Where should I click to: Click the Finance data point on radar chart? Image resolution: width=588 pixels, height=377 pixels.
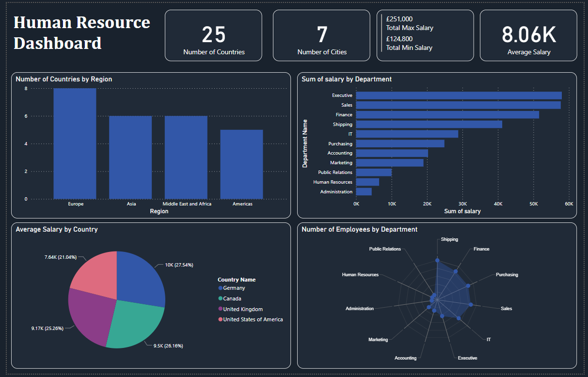[x=455, y=271]
